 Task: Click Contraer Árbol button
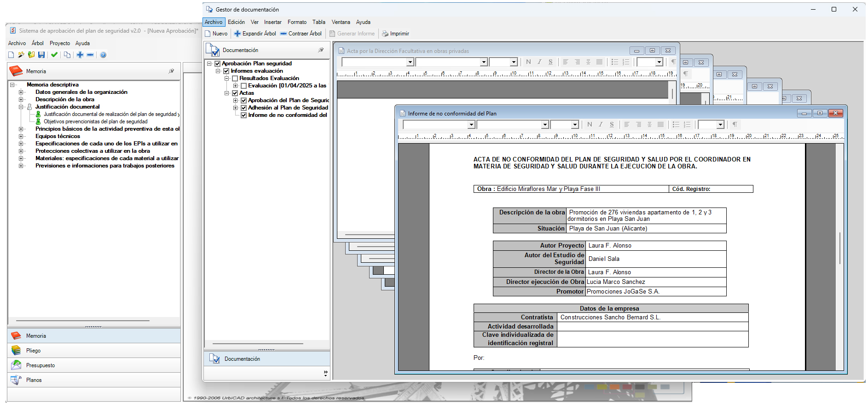[301, 34]
